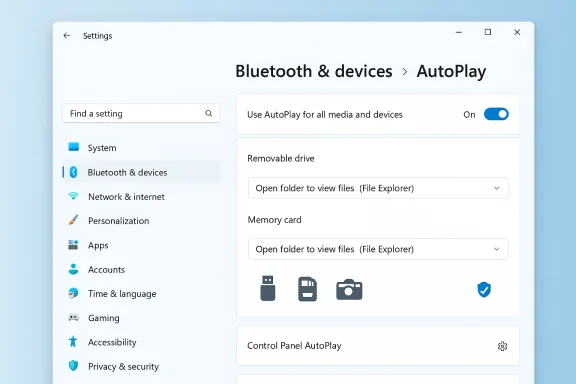Open Privacy & security settings

[141, 366]
